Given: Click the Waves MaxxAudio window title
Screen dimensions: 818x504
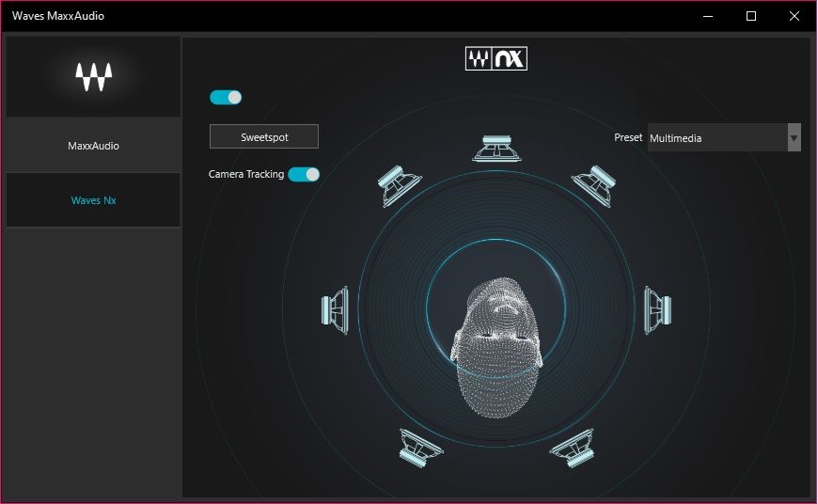Looking at the screenshot, I should coord(58,16).
